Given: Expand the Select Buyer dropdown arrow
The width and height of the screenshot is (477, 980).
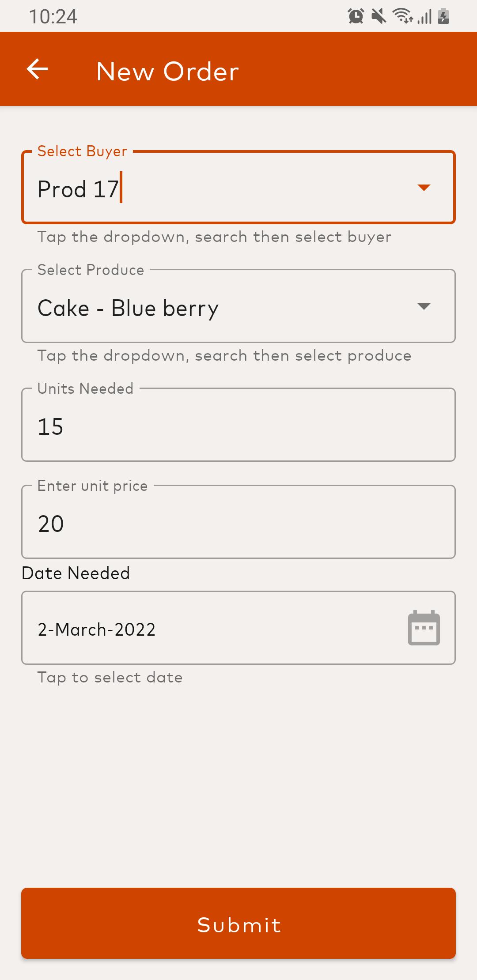Looking at the screenshot, I should coord(424,188).
